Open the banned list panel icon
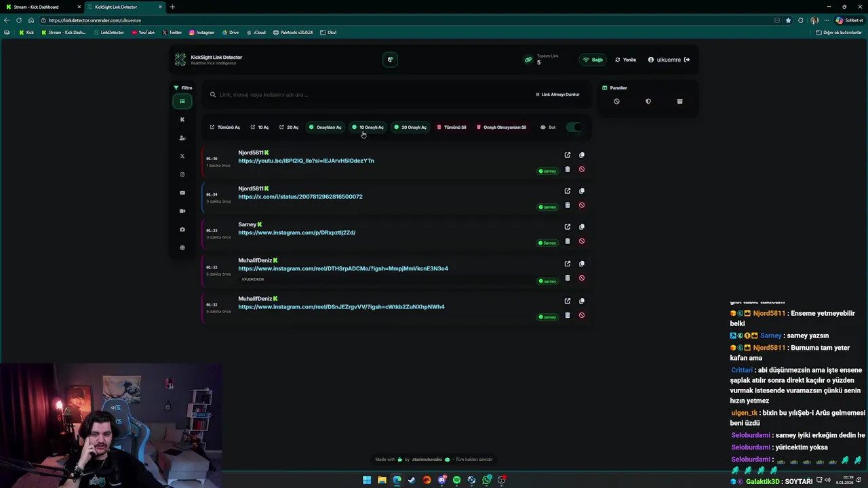 (616, 101)
